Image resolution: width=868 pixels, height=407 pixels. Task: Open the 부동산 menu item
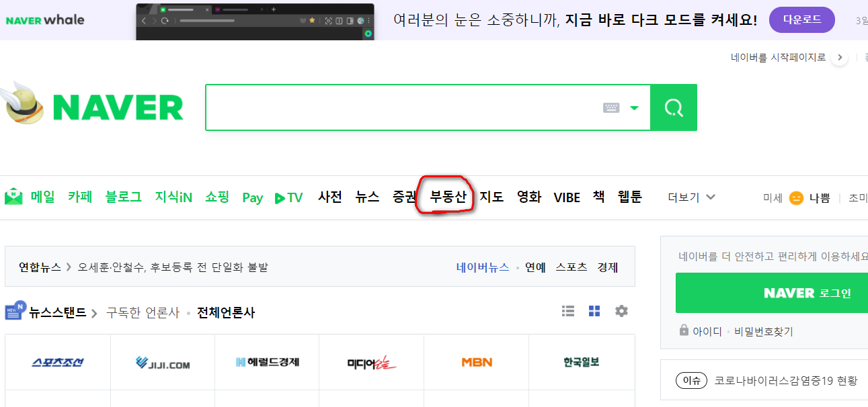(448, 197)
